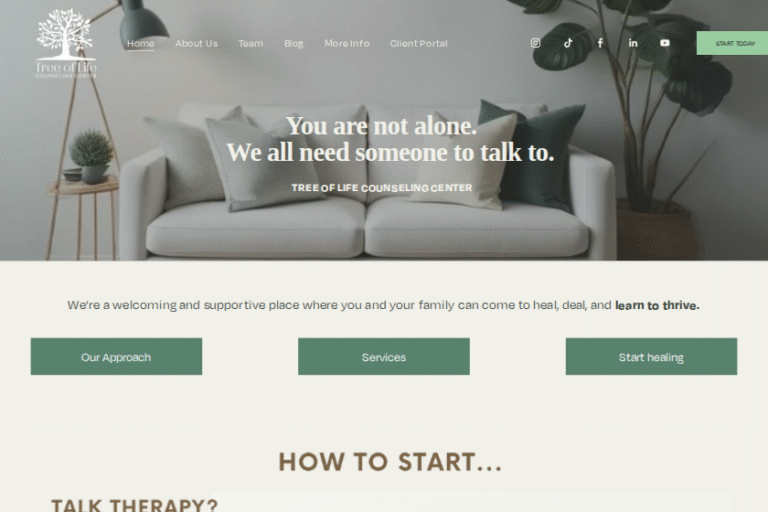The height and width of the screenshot is (512, 768).
Task: Open the LinkedIn profile icon
Action: [x=633, y=43]
